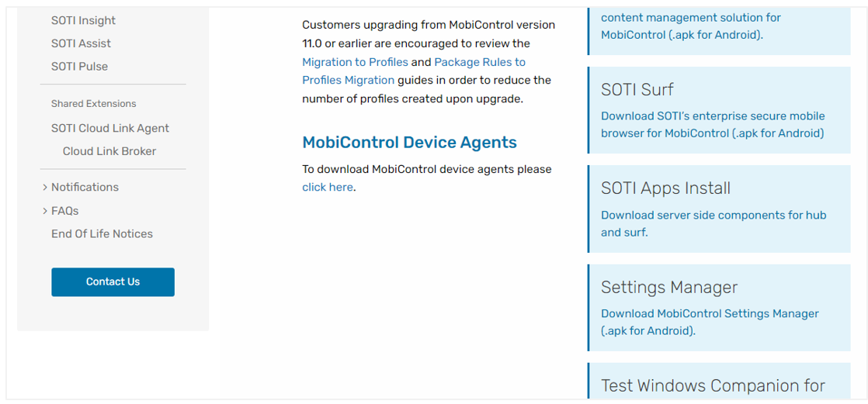Select Cloud Link Broker sub-item
This screenshot has height=404, width=868.
pyautogui.click(x=109, y=151)
